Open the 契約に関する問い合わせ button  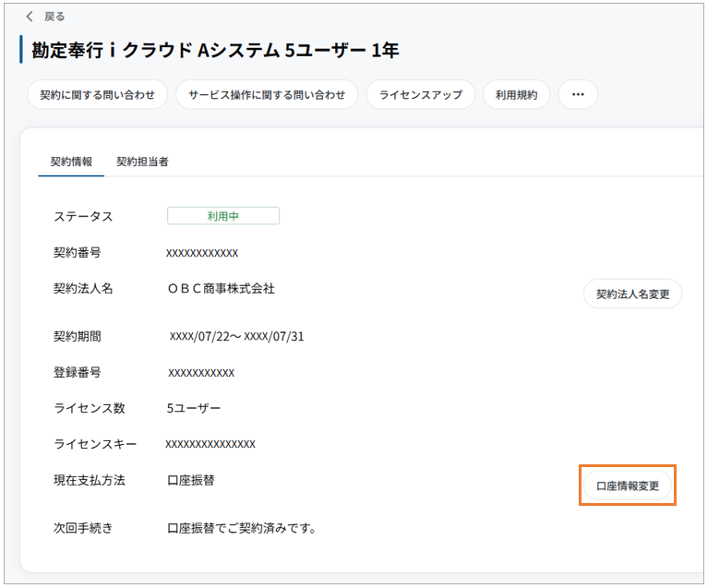pos(98,95)
